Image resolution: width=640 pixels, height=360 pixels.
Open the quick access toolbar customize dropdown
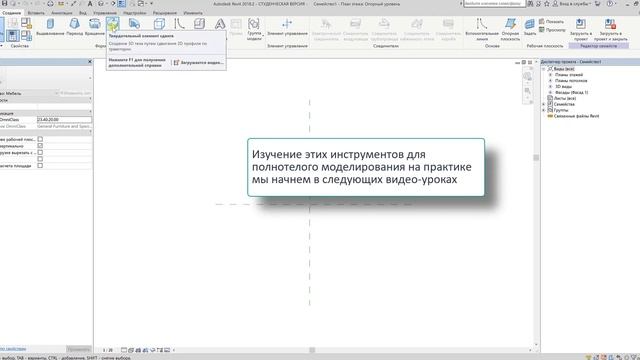coord(151,3)
